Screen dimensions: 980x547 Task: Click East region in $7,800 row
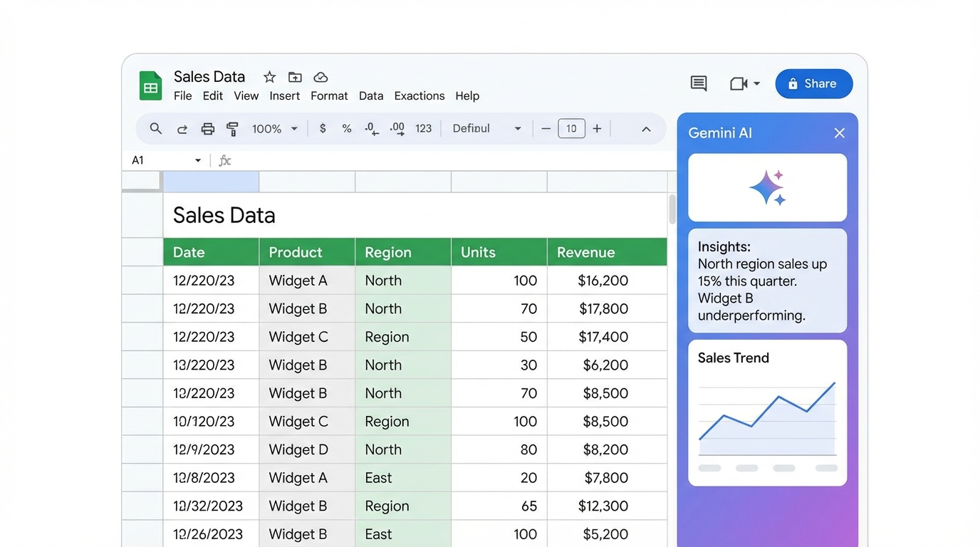[403, 478]
